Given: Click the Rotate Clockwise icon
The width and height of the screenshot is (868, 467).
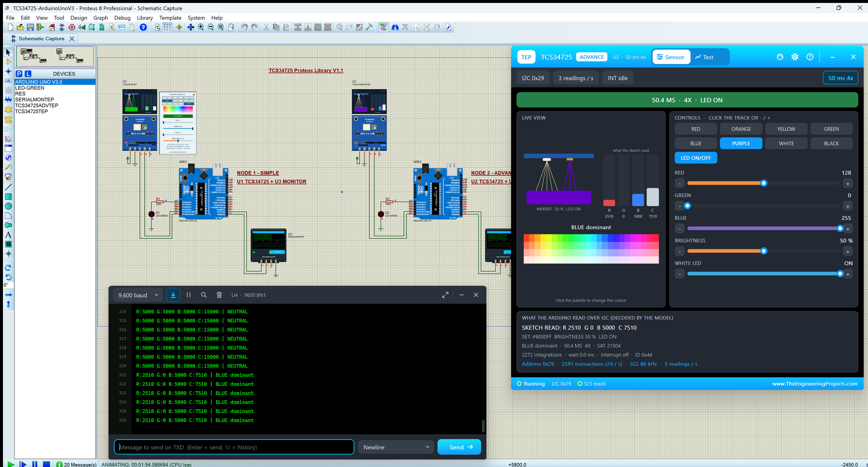Looking at the screenshot, I should tap(8, 268).
